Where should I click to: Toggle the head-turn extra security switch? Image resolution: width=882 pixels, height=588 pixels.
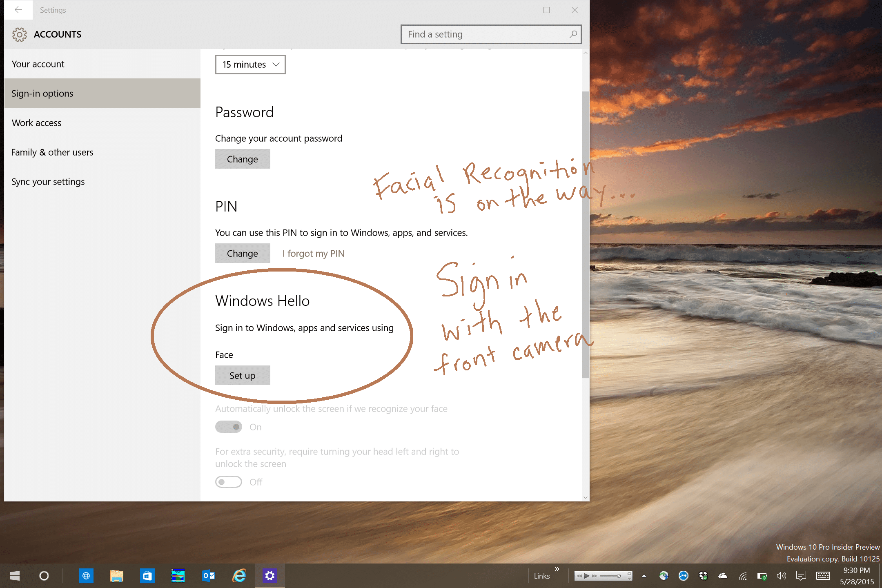[229, 482]
